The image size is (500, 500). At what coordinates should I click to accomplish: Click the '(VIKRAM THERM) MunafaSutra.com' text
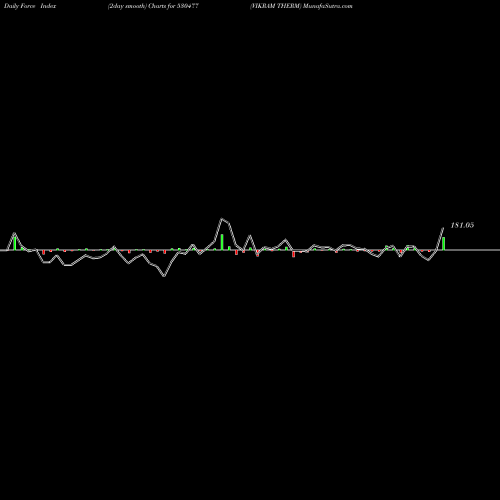tap(301, 6)
